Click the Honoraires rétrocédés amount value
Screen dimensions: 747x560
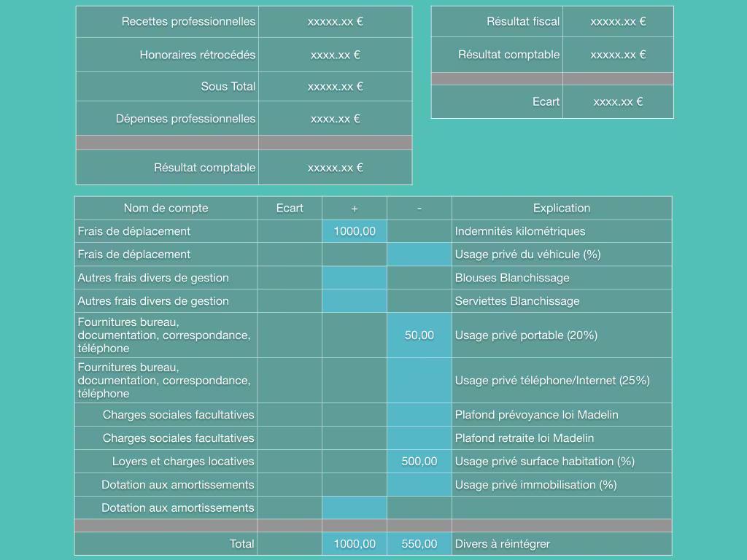[336, 55]
